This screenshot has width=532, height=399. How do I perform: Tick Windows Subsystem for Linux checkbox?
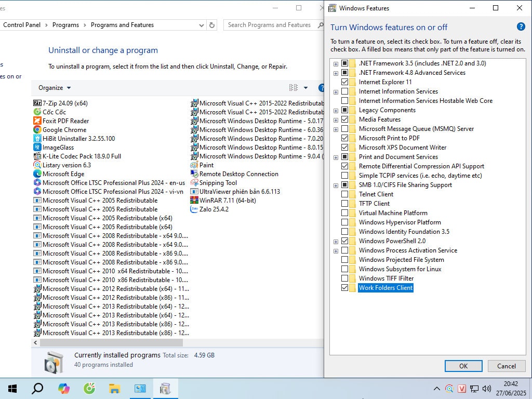344,269
